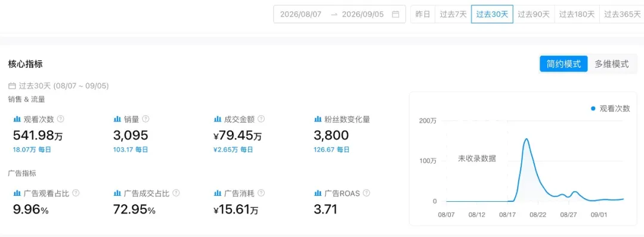Click the 126.67 每日 daily average
Viewport: 644px width, 237px height.
(x=332, y=150)
